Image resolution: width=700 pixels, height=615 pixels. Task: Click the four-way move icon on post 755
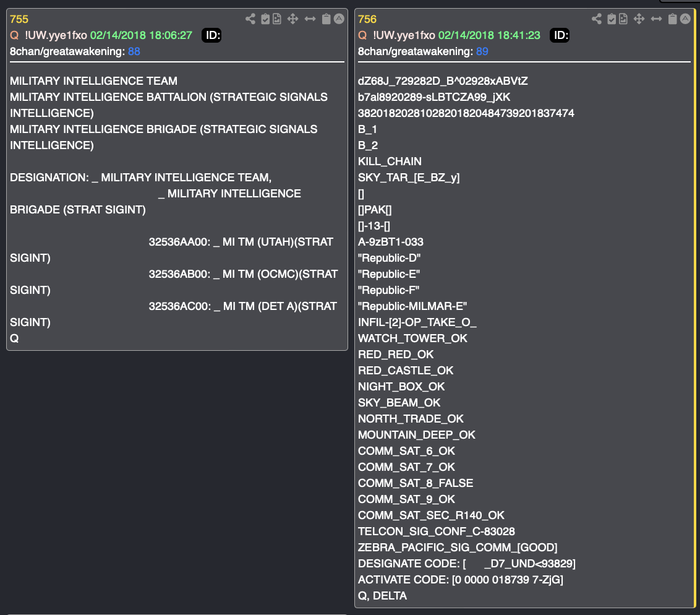[293, 19]
